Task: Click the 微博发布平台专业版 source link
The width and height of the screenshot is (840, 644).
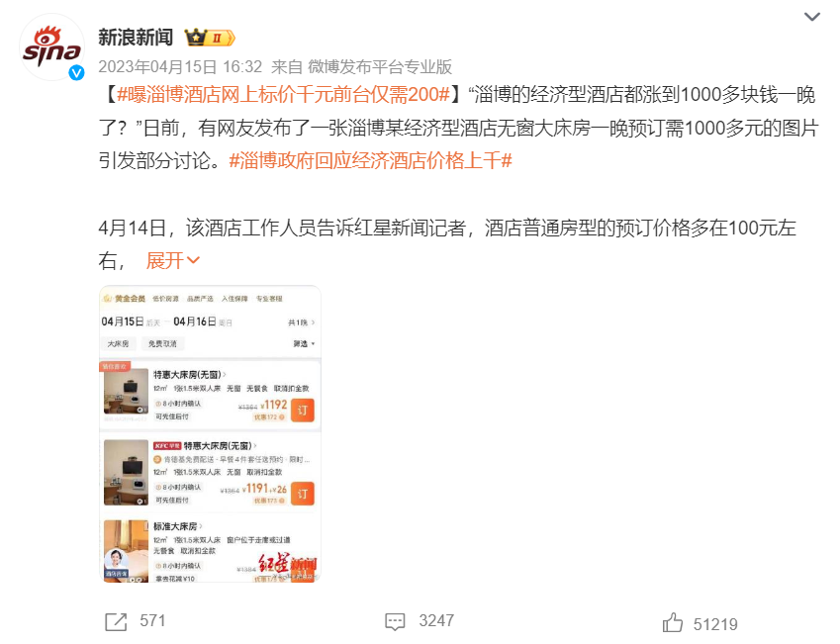Action: click(x=380, y=67)
